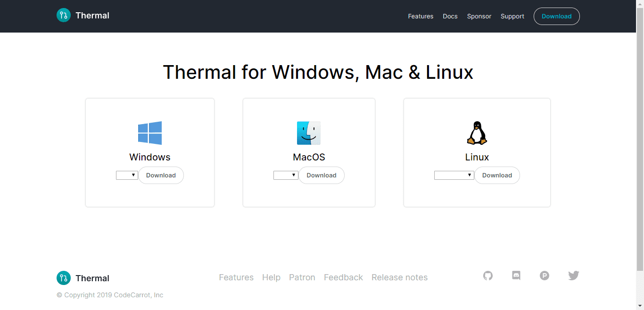Open the Windows version dropdown
The width and height of the screenshot is (644, 310).
pos(127,175)
